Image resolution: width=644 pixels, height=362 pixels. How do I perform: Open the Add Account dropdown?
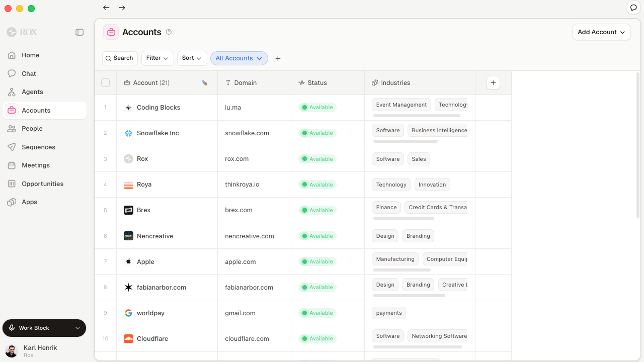(x=602, y=32)
